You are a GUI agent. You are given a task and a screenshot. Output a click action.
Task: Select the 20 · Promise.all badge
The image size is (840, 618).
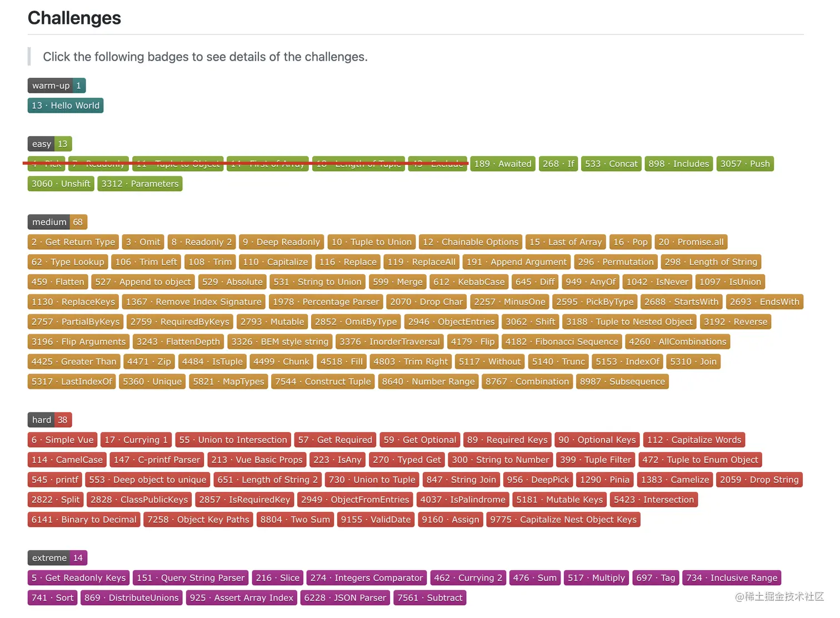pos(691,242)
